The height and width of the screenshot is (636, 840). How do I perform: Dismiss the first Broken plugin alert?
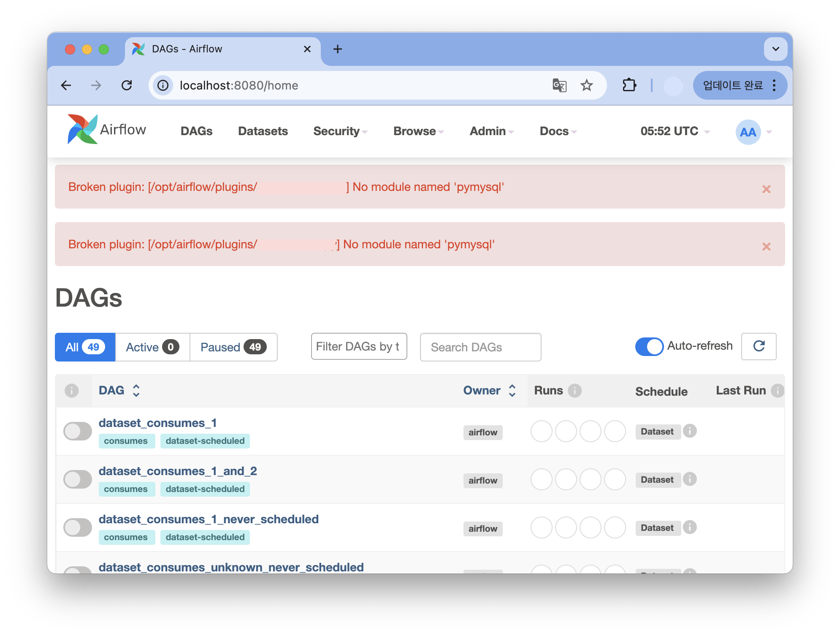[x=766, y=189]
